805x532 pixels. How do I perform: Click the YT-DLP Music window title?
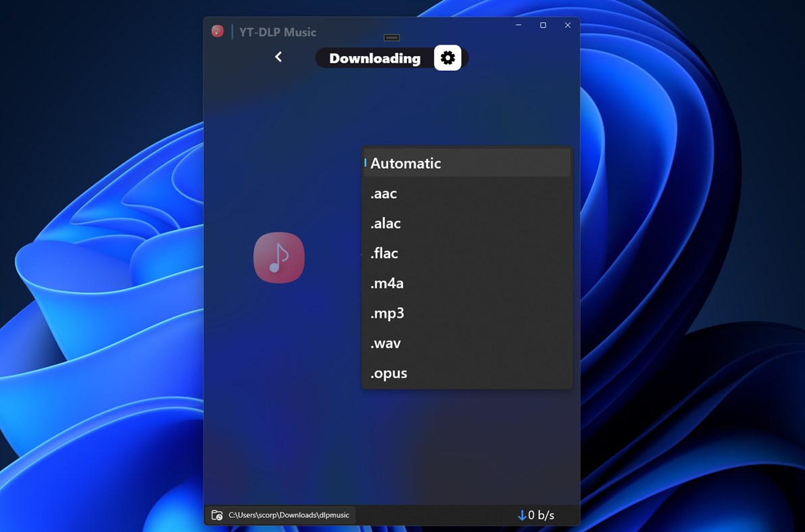point(278,32)
